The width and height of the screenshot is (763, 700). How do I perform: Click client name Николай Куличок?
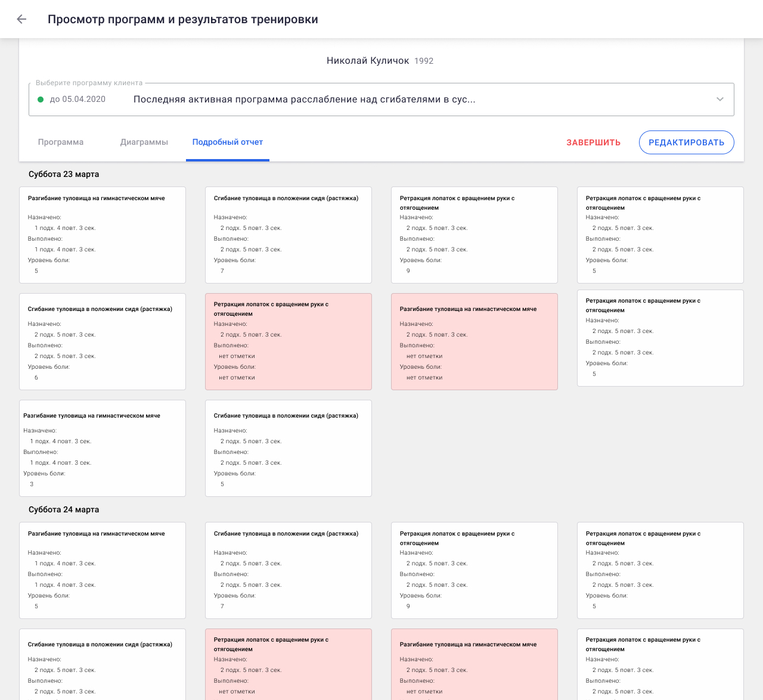point(368,61)
